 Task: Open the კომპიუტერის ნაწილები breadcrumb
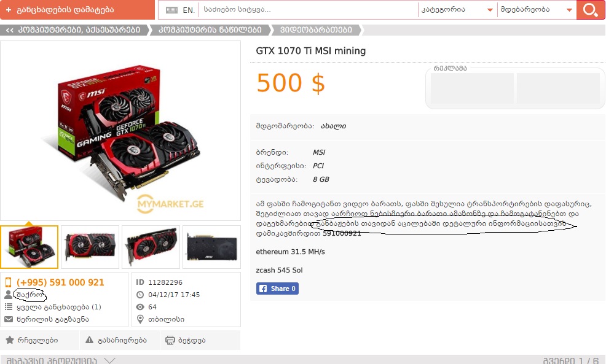coord(210,30)
